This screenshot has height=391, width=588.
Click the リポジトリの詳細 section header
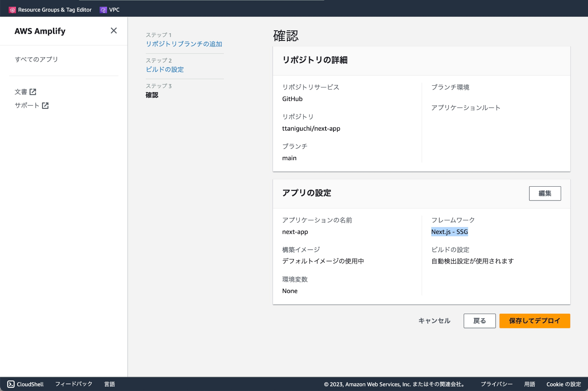pyautogui.click(x=315, y=60)
